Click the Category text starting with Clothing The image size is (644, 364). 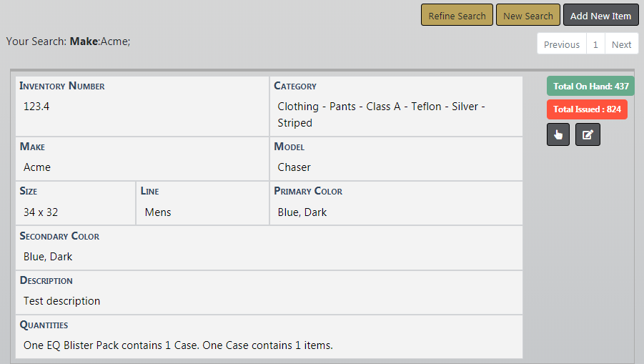pos(381,114)
